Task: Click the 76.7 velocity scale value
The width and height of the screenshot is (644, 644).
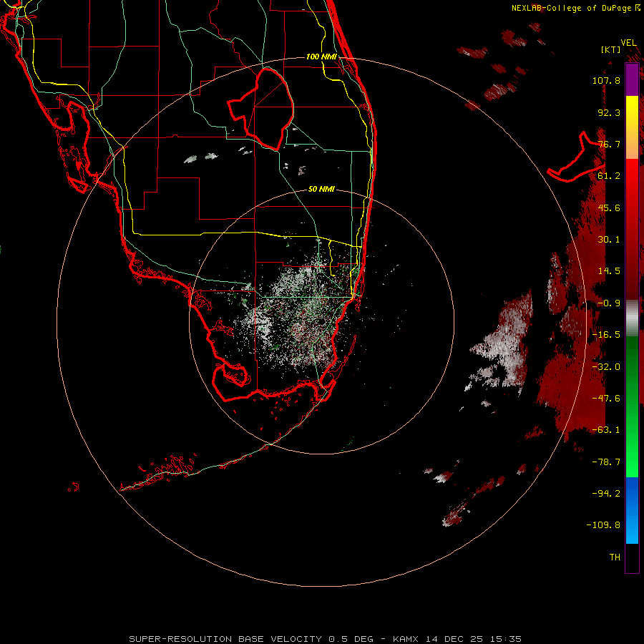Action: [x=609, y=144]
